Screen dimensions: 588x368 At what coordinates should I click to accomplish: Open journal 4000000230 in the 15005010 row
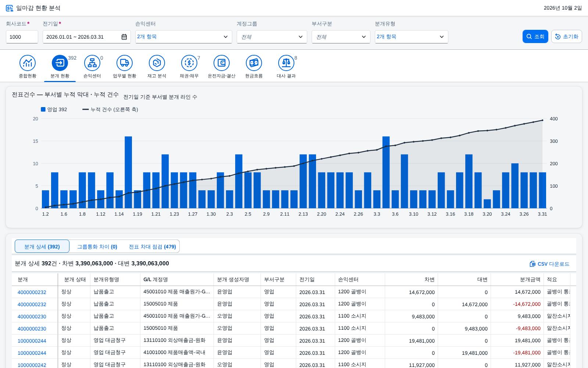pos(32,329)
